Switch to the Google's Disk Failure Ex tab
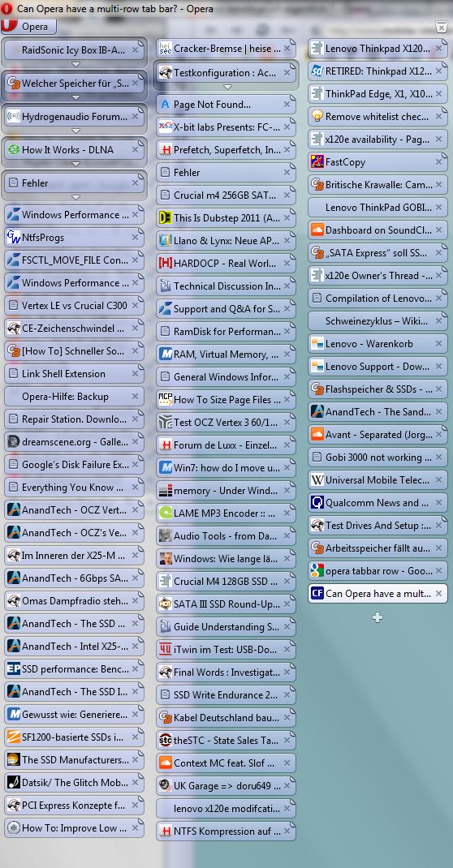Screen dimensions: 453x868 click(74, 465)
